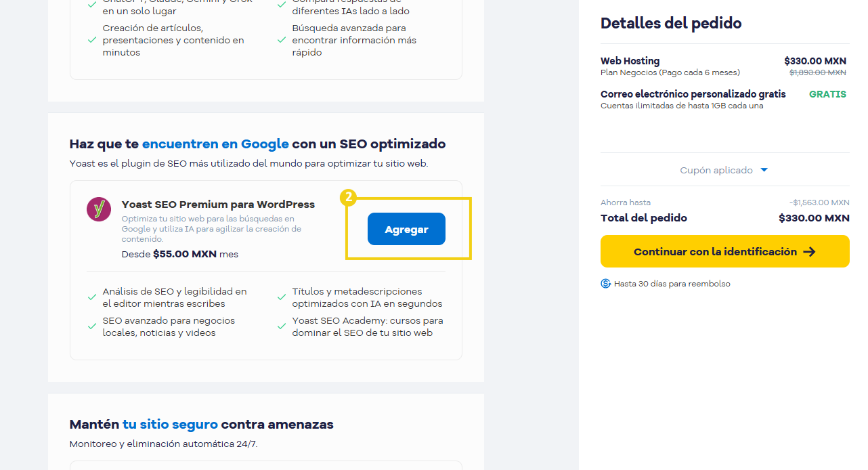Click checkmark beside 'Búsqueda avanzada'
The width and height of the screenshot is (868, 470).
(x=282, y=40)
